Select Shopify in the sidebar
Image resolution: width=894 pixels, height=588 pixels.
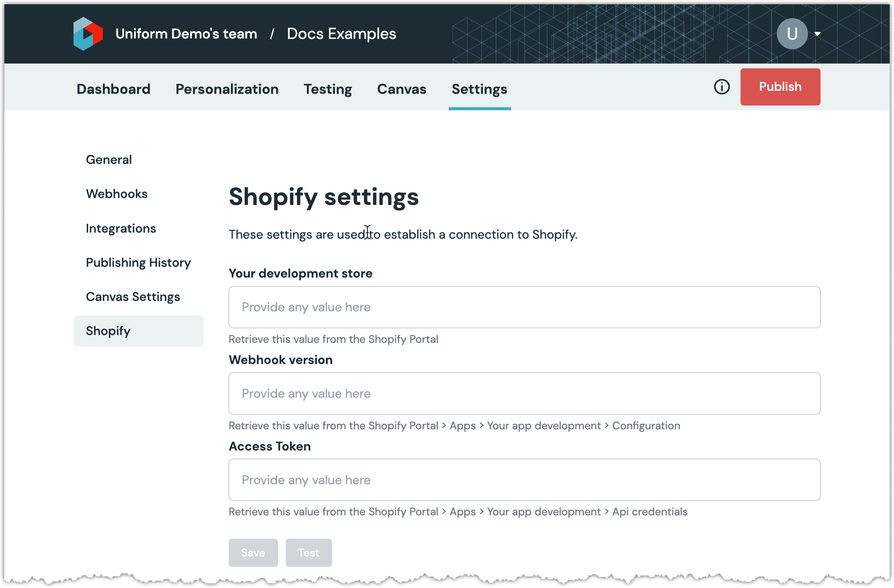pyautogui.click(x=138, y=331)
